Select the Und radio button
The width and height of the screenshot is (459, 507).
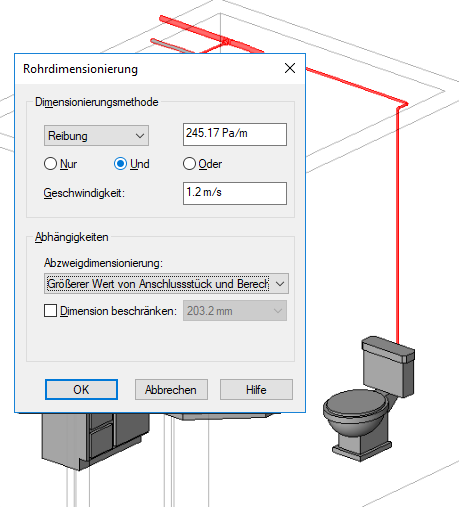132,164
